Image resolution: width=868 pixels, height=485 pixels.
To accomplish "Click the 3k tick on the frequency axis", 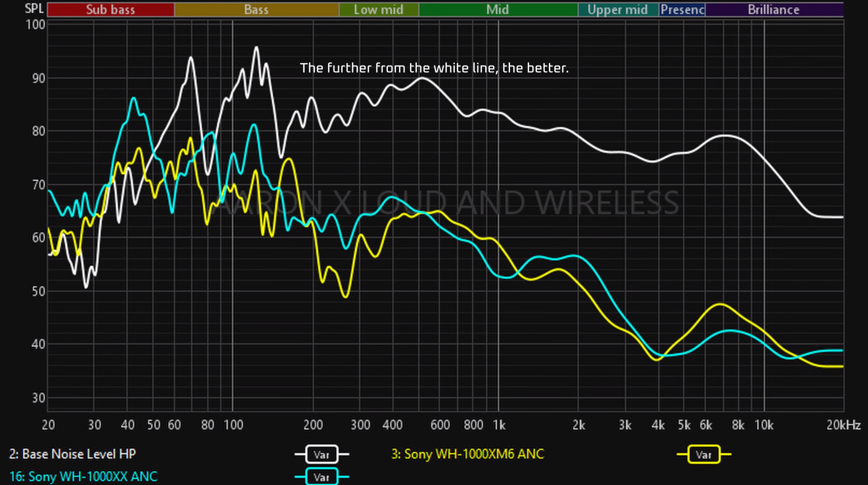I will coord(625,425).
